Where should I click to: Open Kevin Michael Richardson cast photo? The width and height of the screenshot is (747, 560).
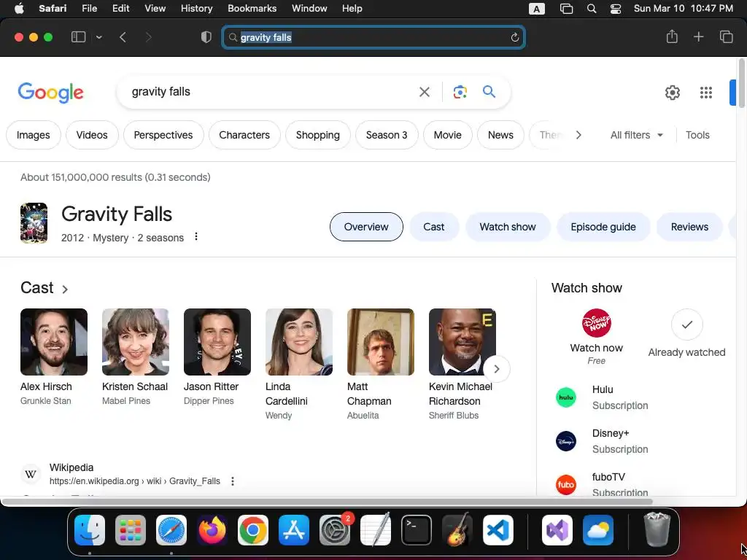click(x=462, y=342)
